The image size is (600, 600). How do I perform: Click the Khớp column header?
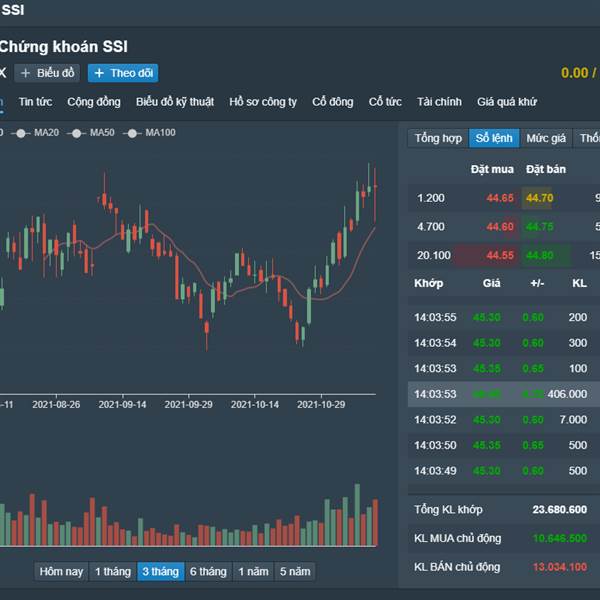pos(429,284)
